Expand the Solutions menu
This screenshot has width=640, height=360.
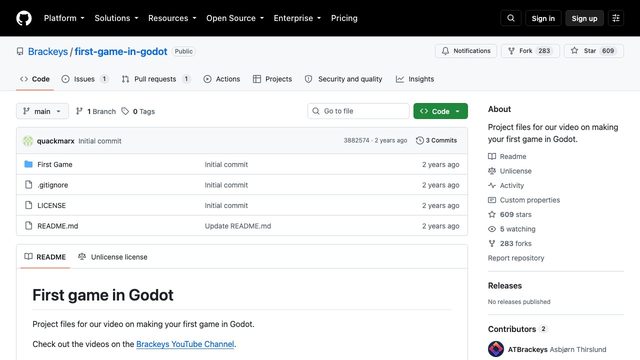pyautogui.click(x=116, y=18)
